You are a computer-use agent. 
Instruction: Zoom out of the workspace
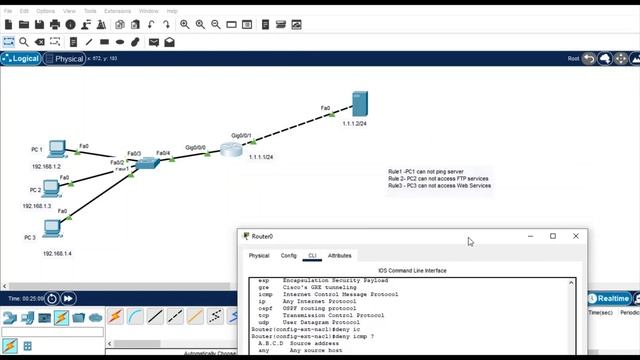coord(216,24)
